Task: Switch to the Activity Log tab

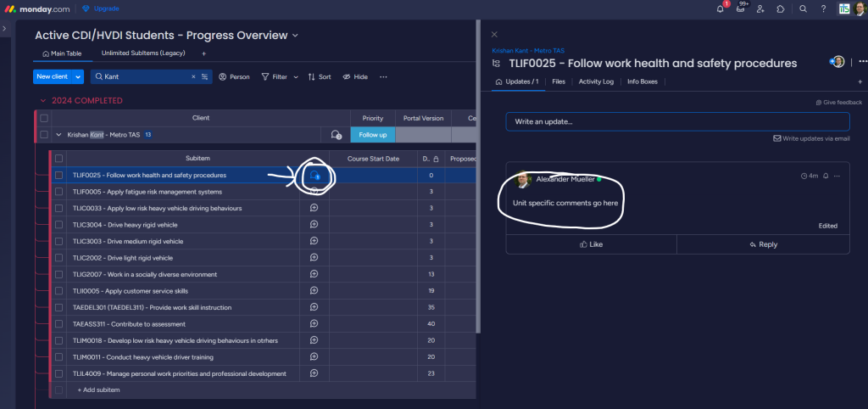Action: pos(596,81)
